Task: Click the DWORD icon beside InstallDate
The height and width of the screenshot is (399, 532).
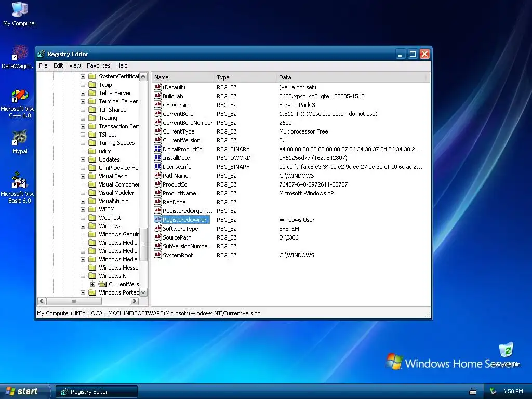Action: (158, 158)
